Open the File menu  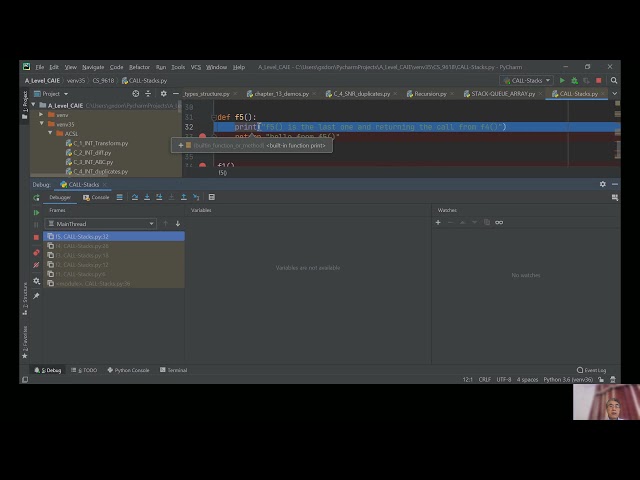coord(40,67)
